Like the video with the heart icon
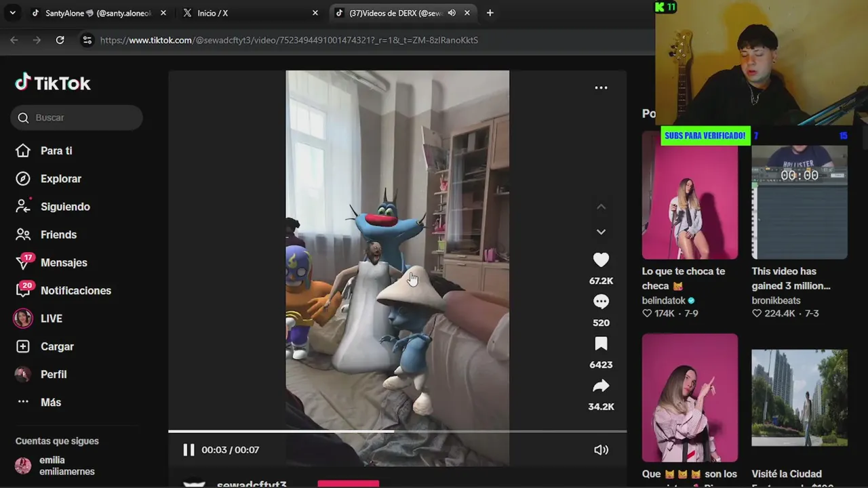This screenshot has width=868, height=488. pyautogui.click(x=601, y=260)
